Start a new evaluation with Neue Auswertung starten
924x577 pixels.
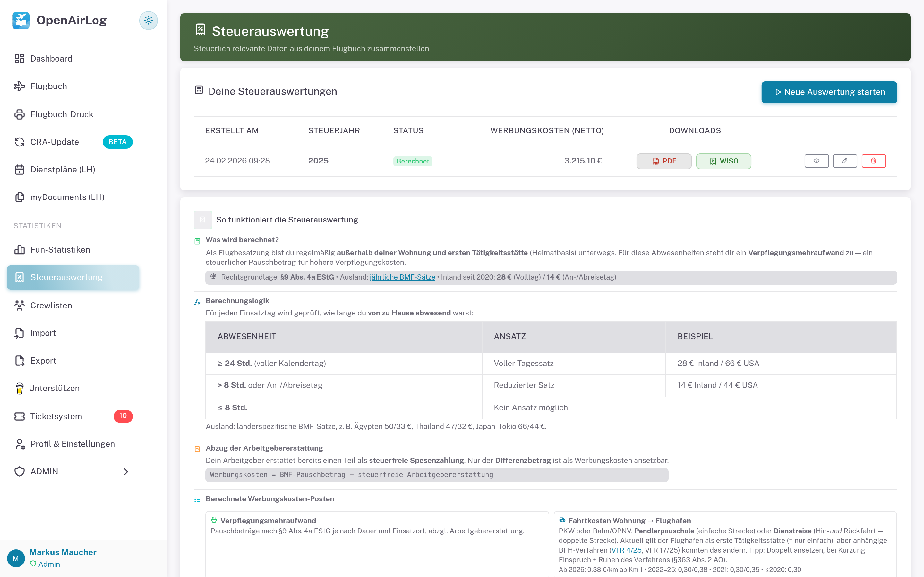tap(829, 92)
